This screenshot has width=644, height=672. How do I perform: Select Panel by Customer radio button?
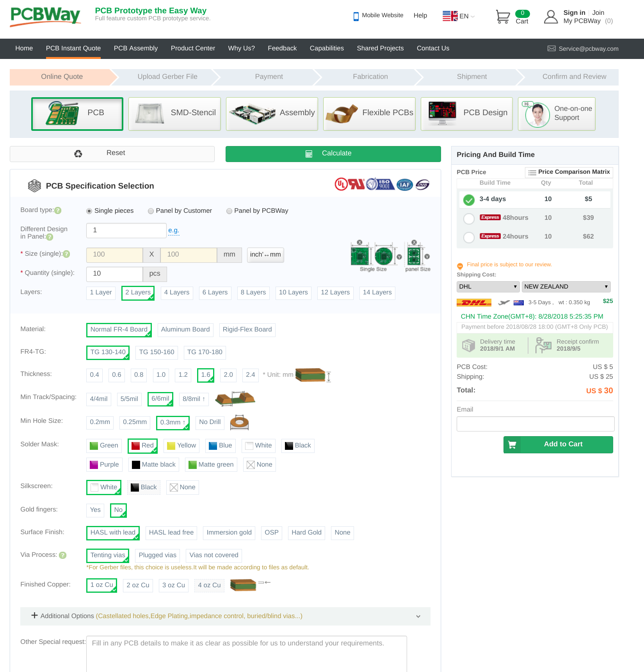click(151, 211)
